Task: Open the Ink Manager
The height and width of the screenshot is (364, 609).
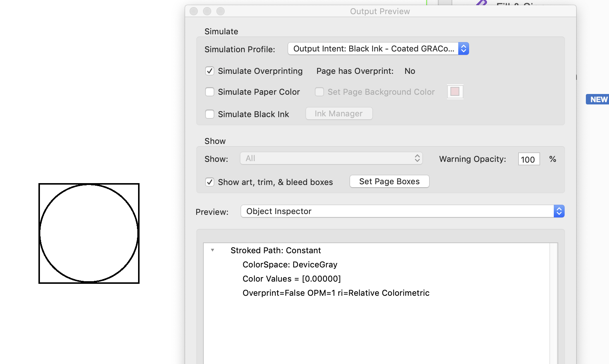Action: [339, 113]
